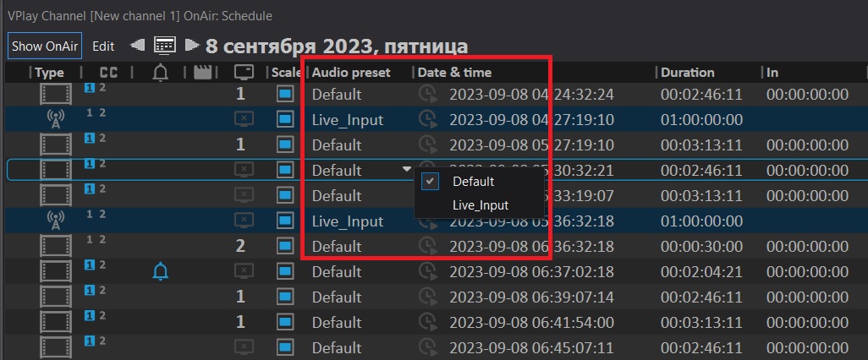
Task: Toggle the blue scale icon in the 06:37:02:18 row
Action: tap(285, 271)
